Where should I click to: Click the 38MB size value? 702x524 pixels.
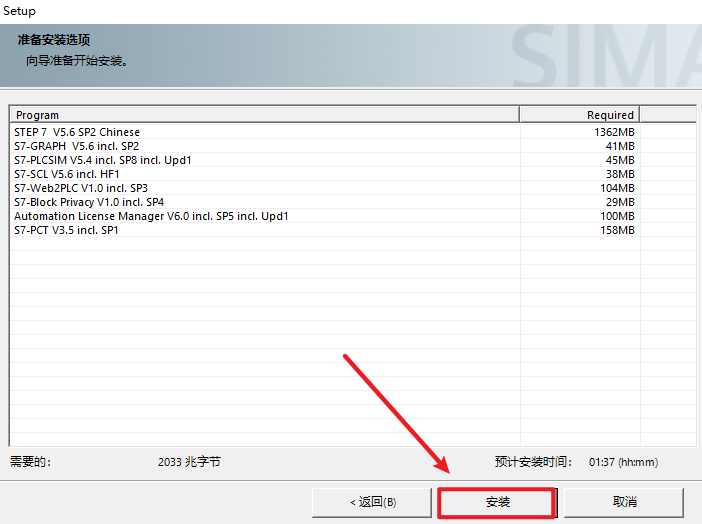tap(620, 174)
